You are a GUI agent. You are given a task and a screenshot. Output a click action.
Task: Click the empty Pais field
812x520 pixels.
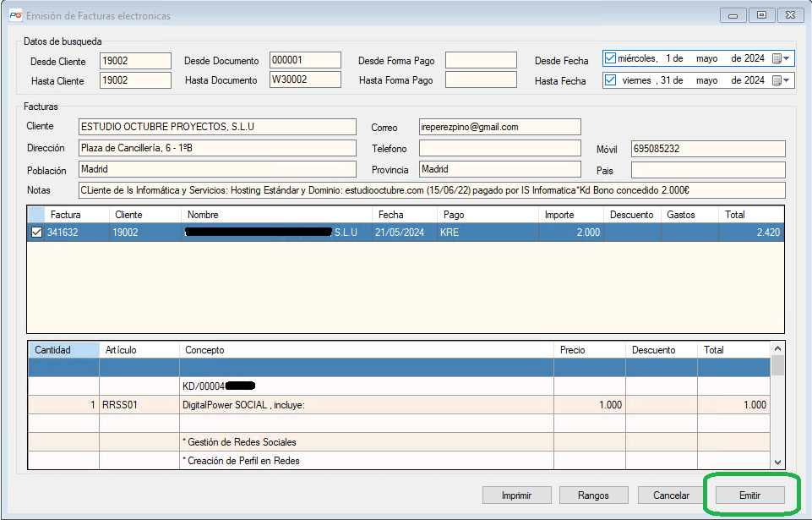(708, 170)
